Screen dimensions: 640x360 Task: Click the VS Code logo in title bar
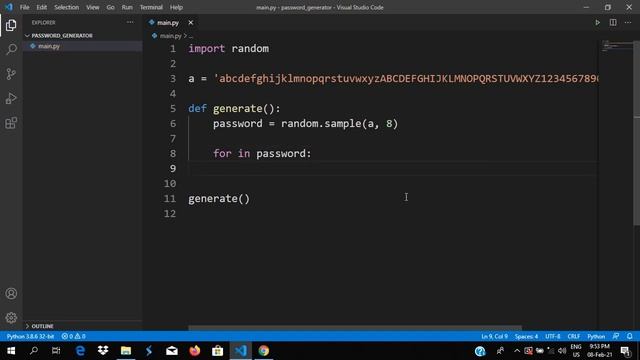[x=9, y=7]
